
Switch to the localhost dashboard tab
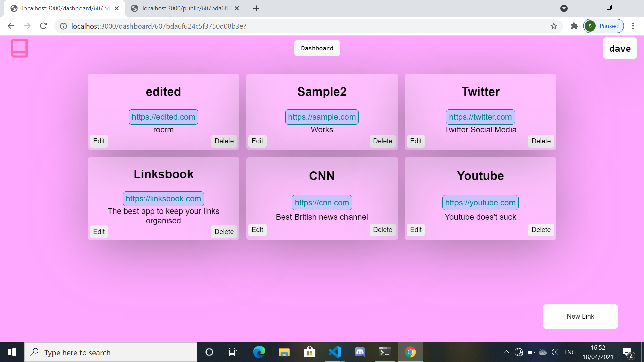pos(64,8)
